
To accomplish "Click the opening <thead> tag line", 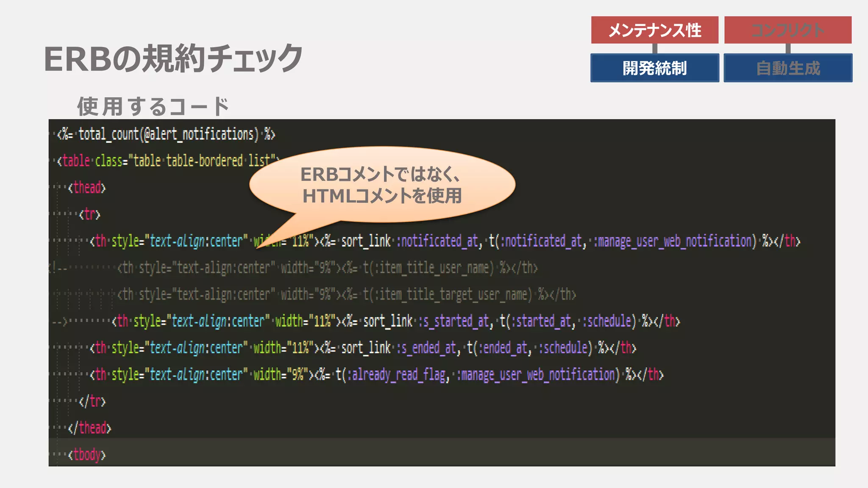I will coord(87,188).
